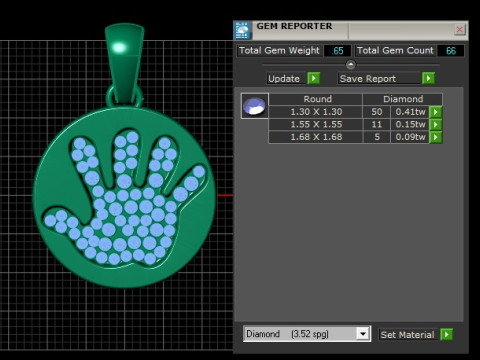Click the Total Gem Weight label
Viewport: 480px width, 360px height.
tap(279, 51)
